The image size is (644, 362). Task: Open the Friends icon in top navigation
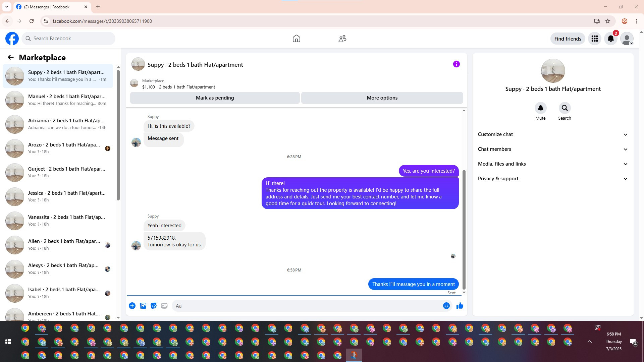[x=342, y=39]
